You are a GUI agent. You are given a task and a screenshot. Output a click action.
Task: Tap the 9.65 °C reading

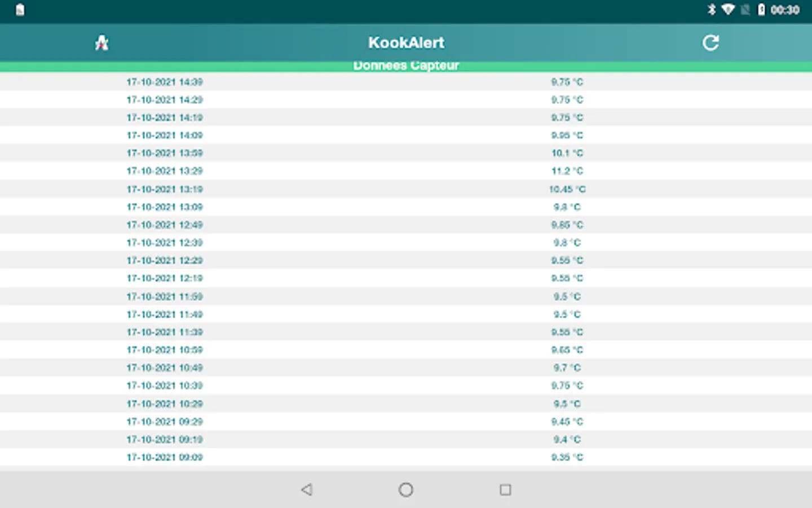pos(567,350)
